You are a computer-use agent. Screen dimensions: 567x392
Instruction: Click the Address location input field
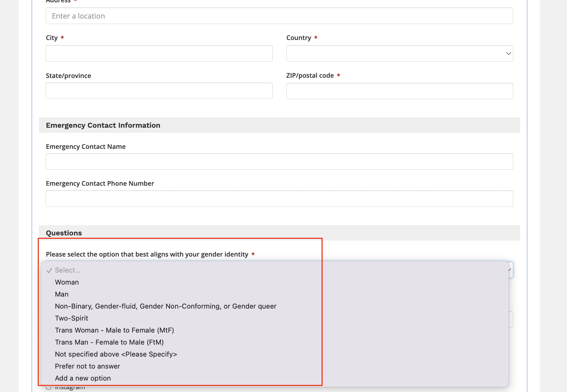click(x=279, y=16)
